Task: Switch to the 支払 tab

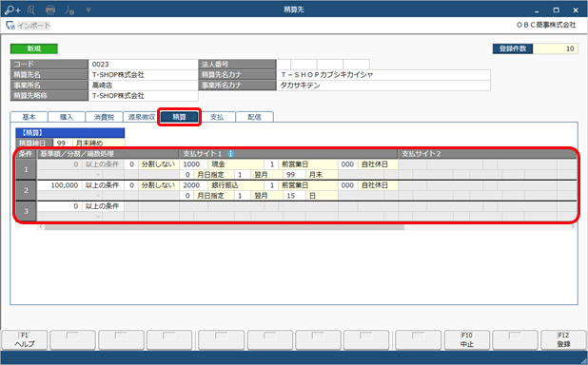Action: [217, 117]
